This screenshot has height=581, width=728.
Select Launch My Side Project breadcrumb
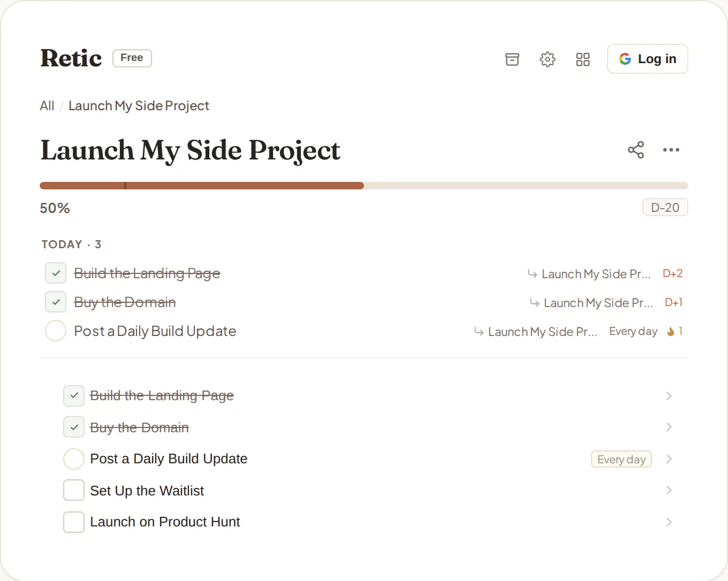pos(139,106)
